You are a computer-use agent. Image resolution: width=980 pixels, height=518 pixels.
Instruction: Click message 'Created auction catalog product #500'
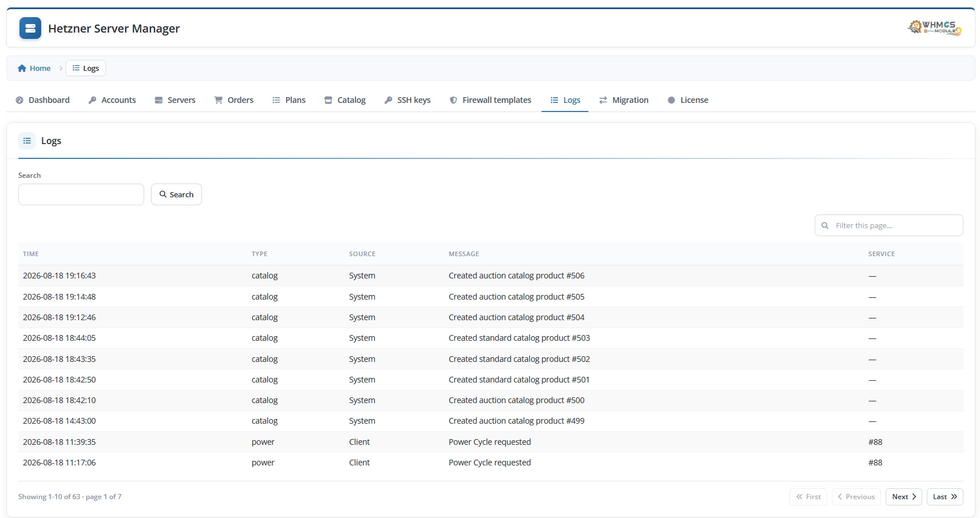point(517,400)
